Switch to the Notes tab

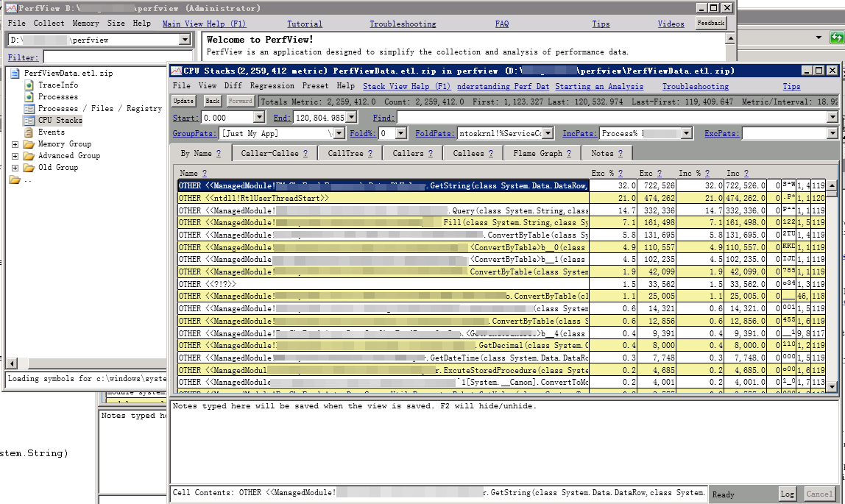(x=607, y=154)
